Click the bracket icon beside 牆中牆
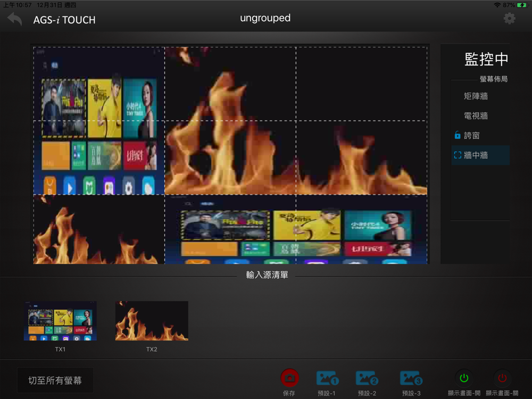 (458, 155)
